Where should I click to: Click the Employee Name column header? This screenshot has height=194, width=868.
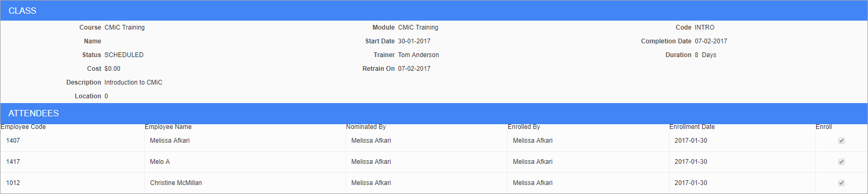tap(168, 127)
